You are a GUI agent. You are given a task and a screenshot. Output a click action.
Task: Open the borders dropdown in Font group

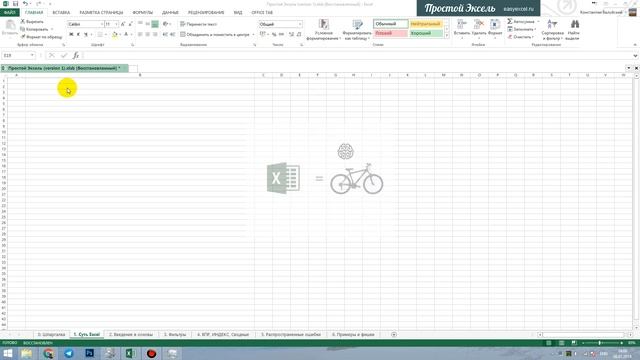105,35
